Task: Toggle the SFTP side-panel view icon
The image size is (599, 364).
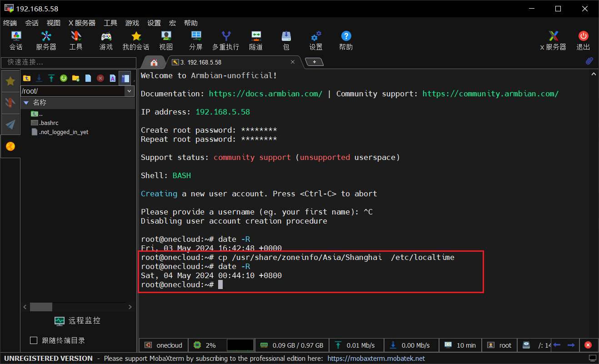Action: [125, 78]
